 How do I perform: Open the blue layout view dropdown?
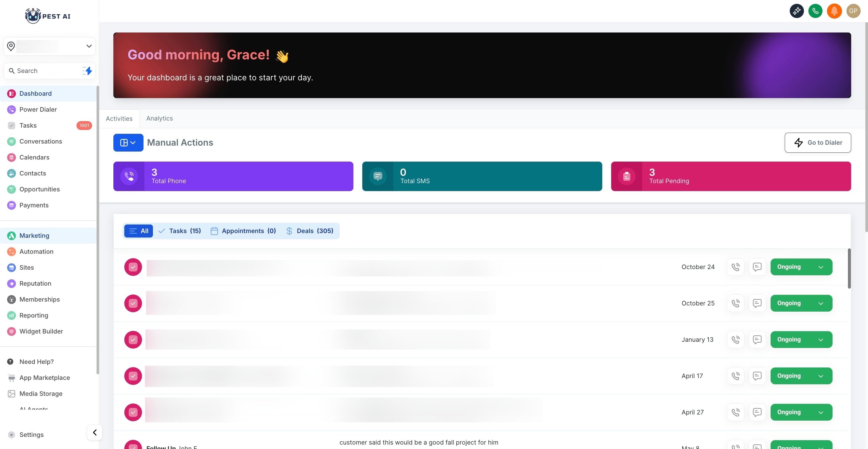coord(128,143)
